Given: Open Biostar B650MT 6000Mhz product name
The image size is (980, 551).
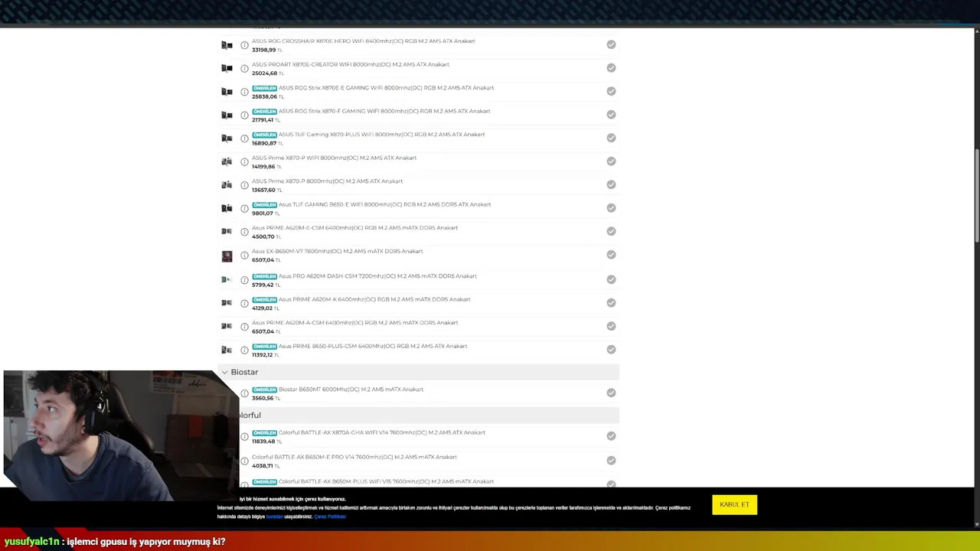Looking at the screenshot, I should (351, 389).
